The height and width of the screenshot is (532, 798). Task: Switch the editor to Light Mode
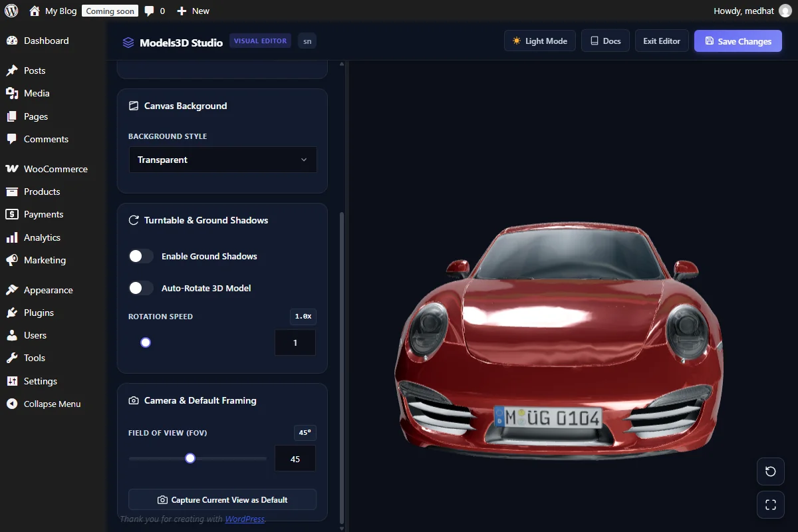click(x=540, y=41)
